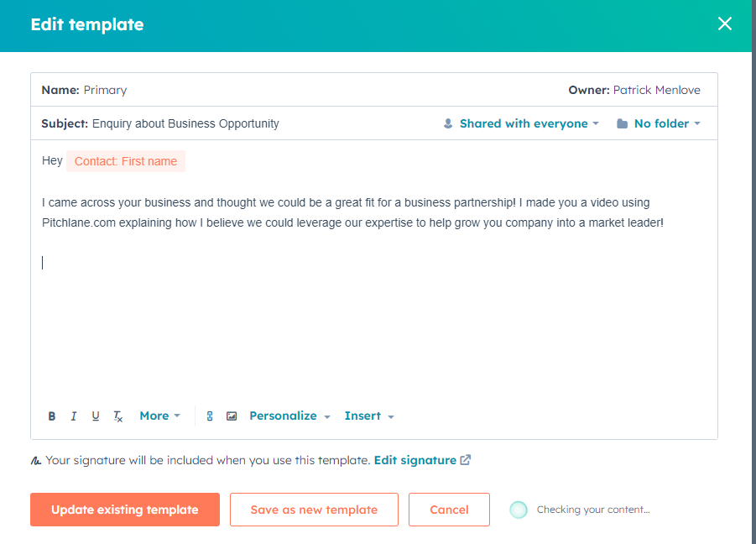Insert a link via link icon
This screenshot has width=756, height=544.
point(210,416)
